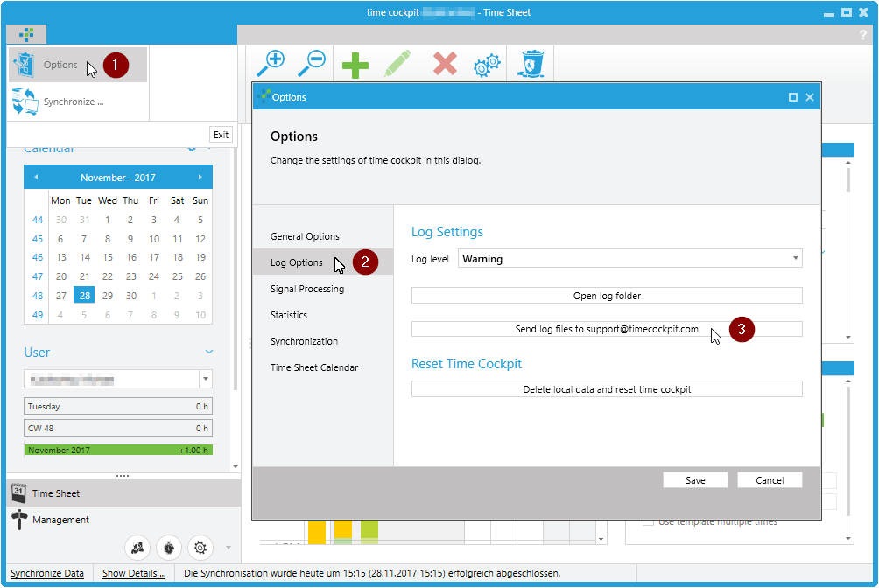
Task: Click the bug round icon button
Action: pos(169,548)
